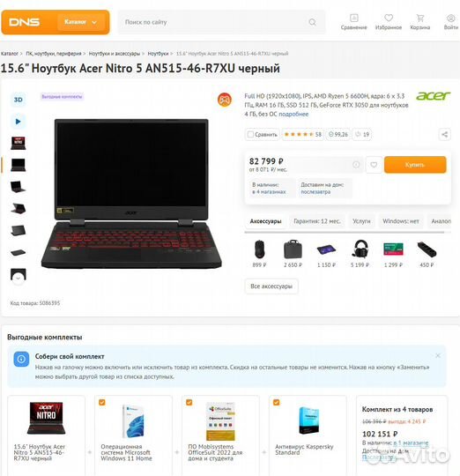460x476 pixels.
Task: Uncheck Windows 11 Home in the bundle
Action: tap(102, 402)
